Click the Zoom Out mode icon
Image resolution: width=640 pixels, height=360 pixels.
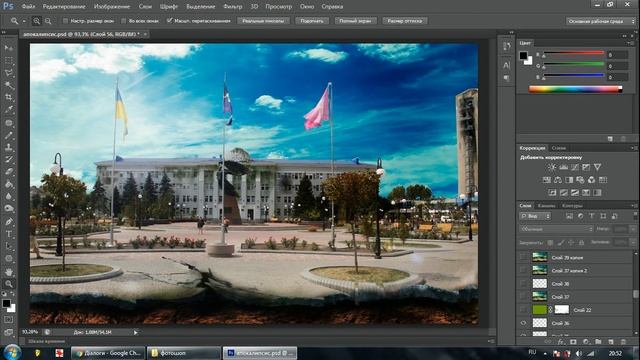coord(48,21)
